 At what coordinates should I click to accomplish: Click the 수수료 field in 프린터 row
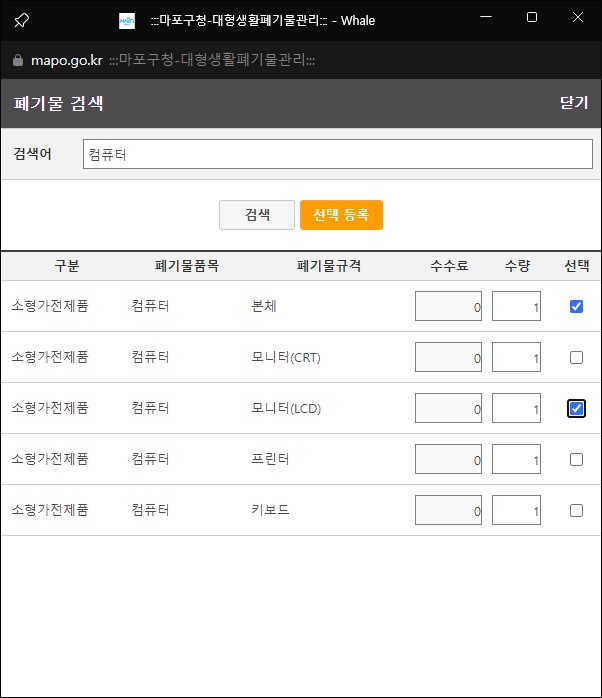click(448, 459)
